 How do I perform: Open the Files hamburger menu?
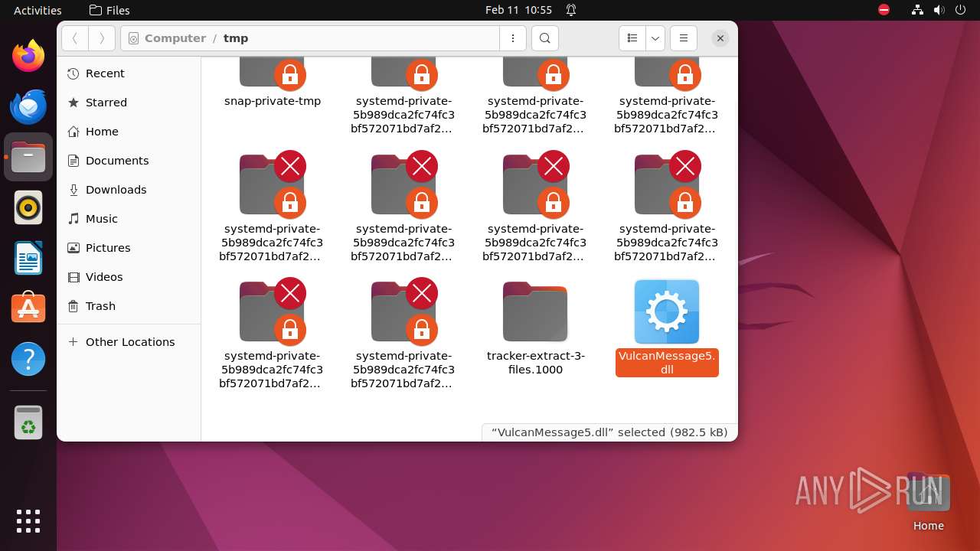(x=684, y=38)
